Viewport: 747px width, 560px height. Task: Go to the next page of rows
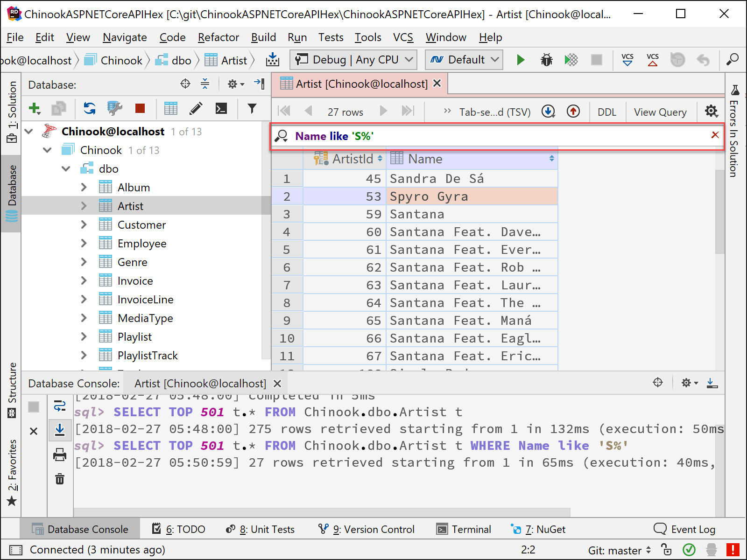click(384, 111)
